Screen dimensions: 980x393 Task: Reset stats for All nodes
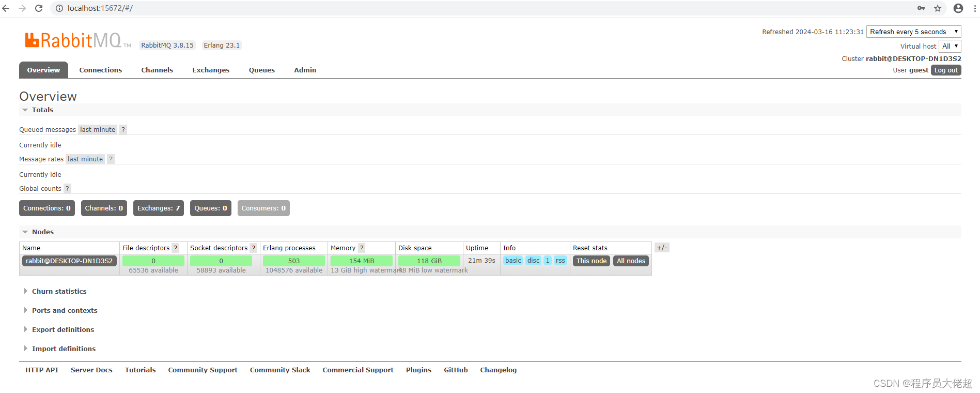(x=631, y=261)
